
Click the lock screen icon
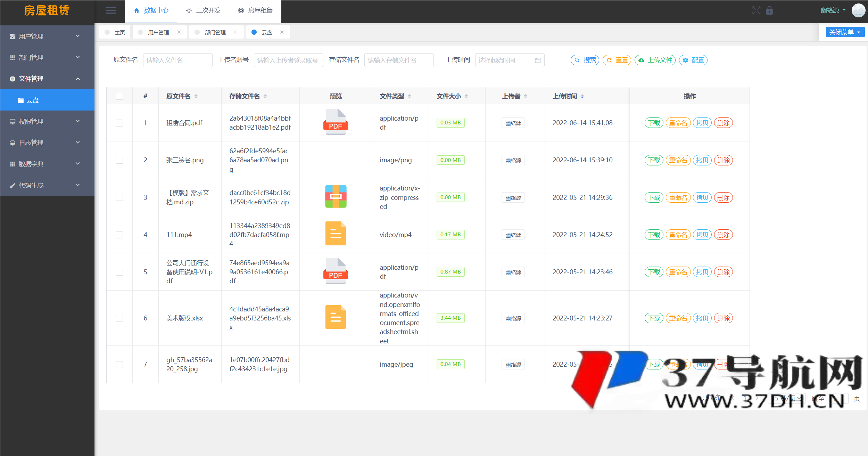coord(769,10)
